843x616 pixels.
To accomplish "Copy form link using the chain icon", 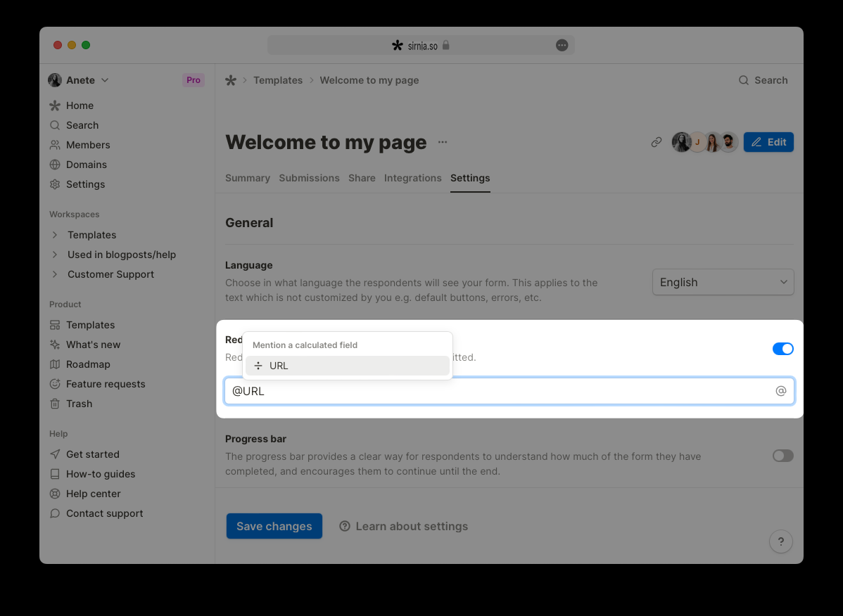I will [x=657, y=142].
